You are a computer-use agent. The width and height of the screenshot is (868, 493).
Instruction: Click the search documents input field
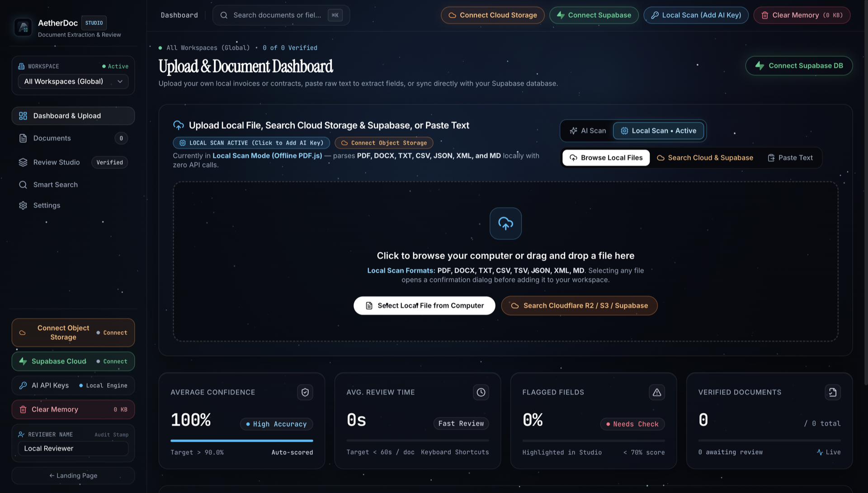coord(281,15)
